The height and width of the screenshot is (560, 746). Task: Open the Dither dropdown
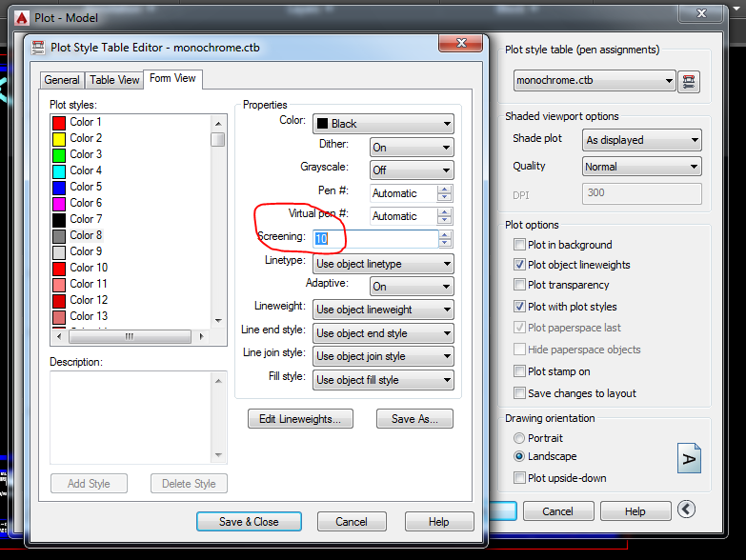(412, 148)
